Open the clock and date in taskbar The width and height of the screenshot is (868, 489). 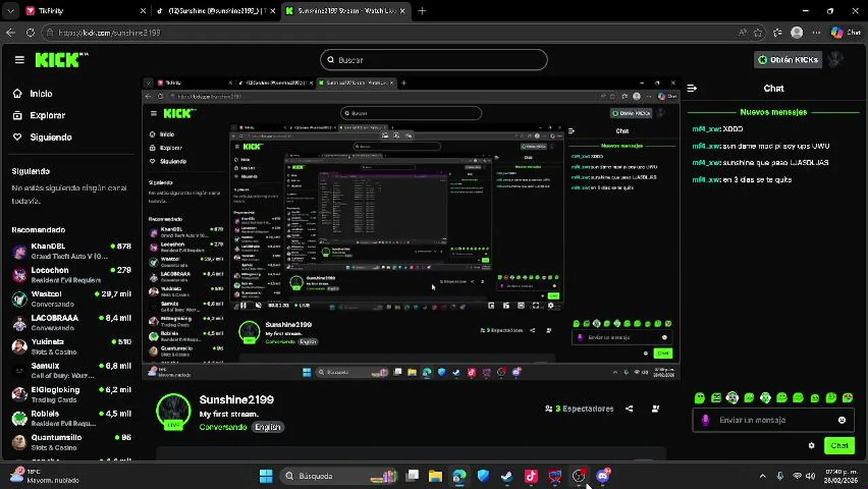(842, 476)
